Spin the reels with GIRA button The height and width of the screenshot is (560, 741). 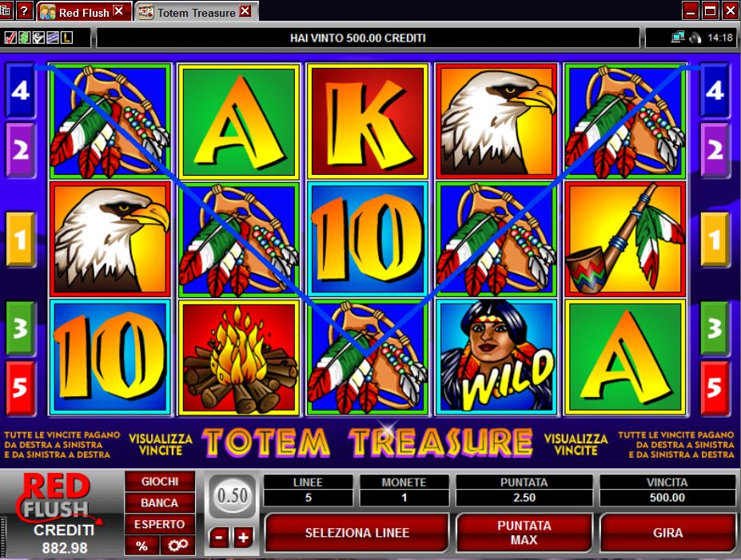click(667, 533)
